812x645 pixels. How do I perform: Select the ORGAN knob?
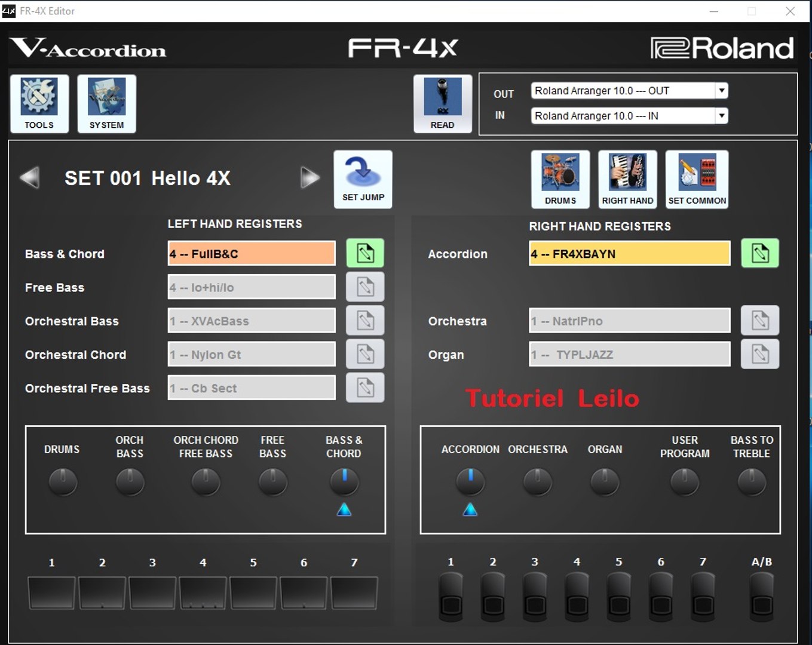(605, 482)
